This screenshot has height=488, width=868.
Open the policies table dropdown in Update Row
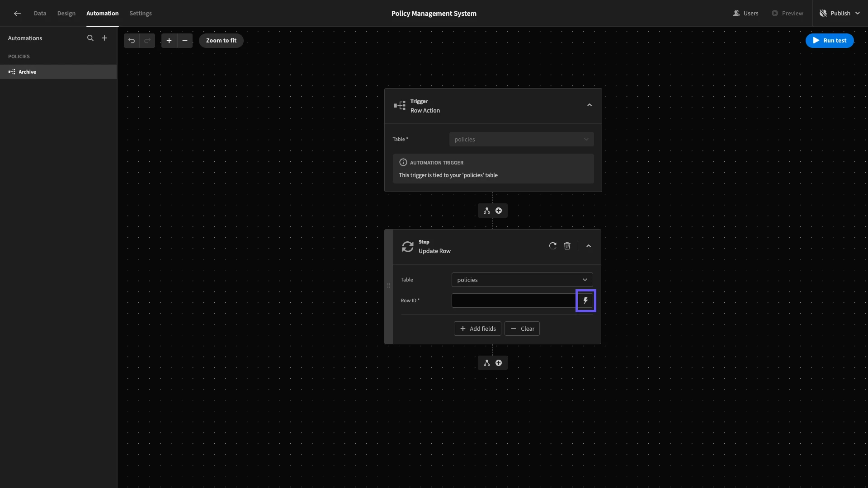coord(522,280)
